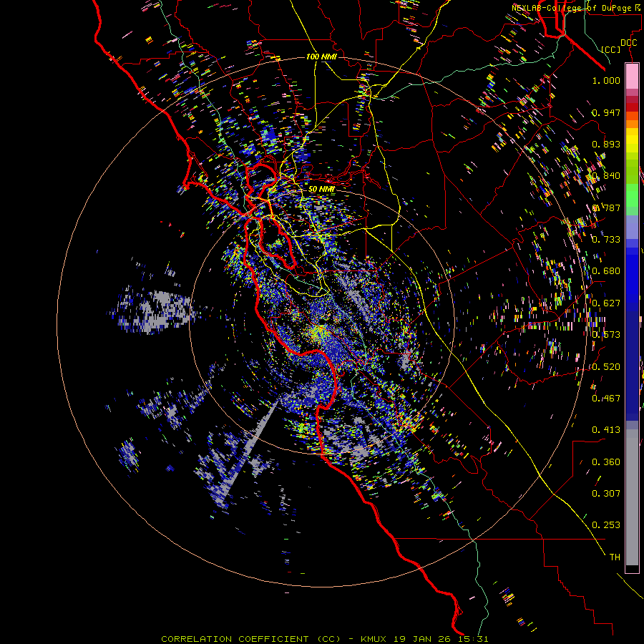Click the TH threshold label
644x644 pixels.
(615, 557)
